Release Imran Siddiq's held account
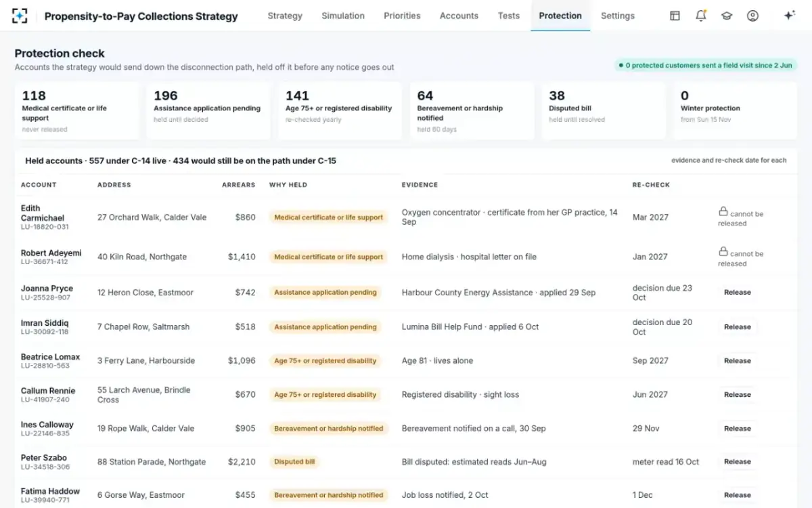This screenshot has height=508, width=812. point(738,327)
